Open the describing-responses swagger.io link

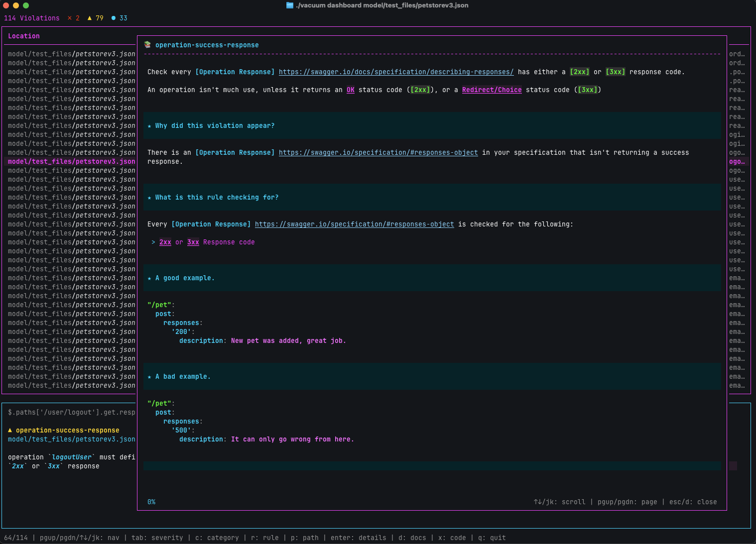(396, 72)
